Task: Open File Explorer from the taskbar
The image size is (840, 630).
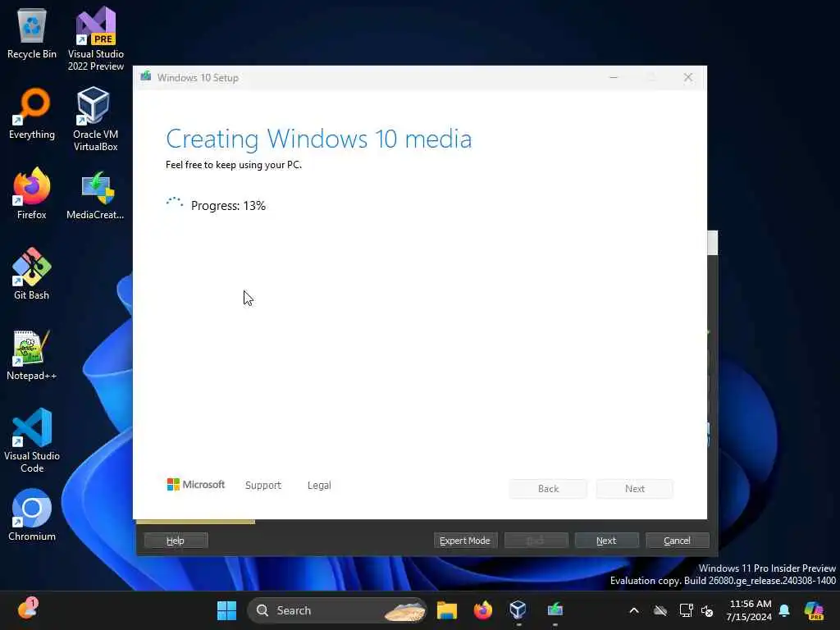Action: pyautogui.click(x=447, y=610)
